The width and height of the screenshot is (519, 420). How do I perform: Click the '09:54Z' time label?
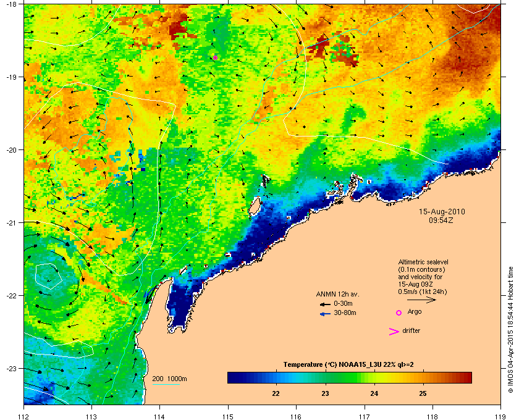click(x=441, y=220)
